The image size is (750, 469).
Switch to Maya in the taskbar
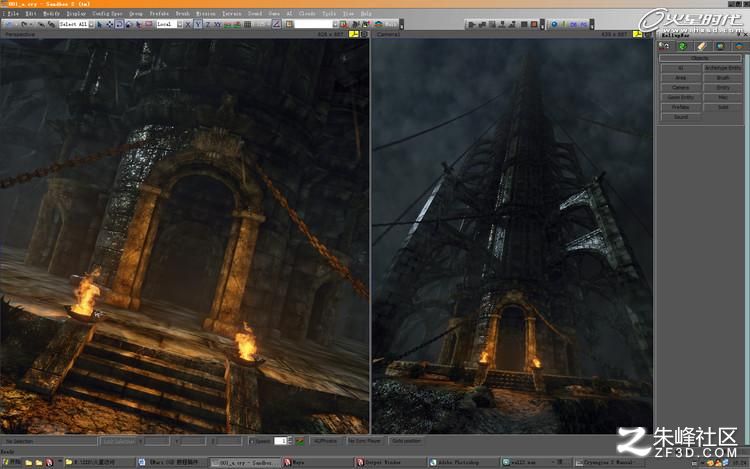[x=316, y=462]
